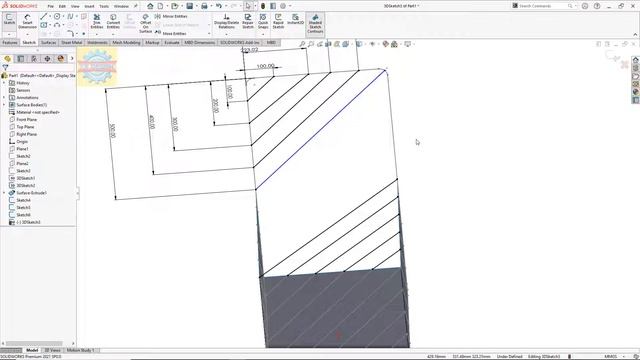
Task: Click the Home icon in the top toolbar
Action: coord(150,6)
